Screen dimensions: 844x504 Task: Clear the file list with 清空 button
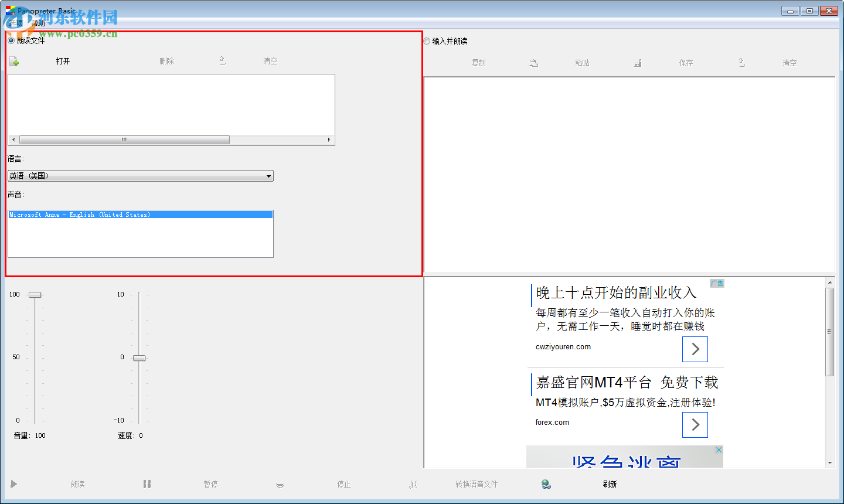(x=270, y=60)
